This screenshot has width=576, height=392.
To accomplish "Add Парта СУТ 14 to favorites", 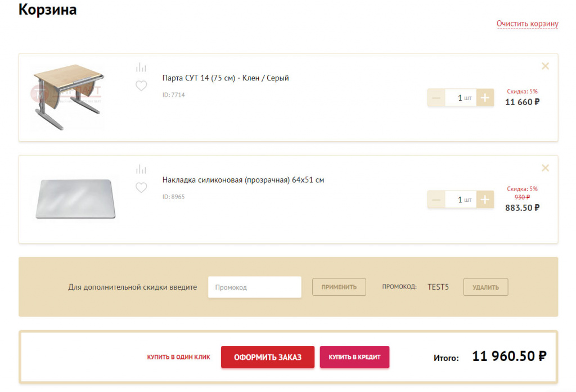I will pyautogui.click(x=141, y=86).
